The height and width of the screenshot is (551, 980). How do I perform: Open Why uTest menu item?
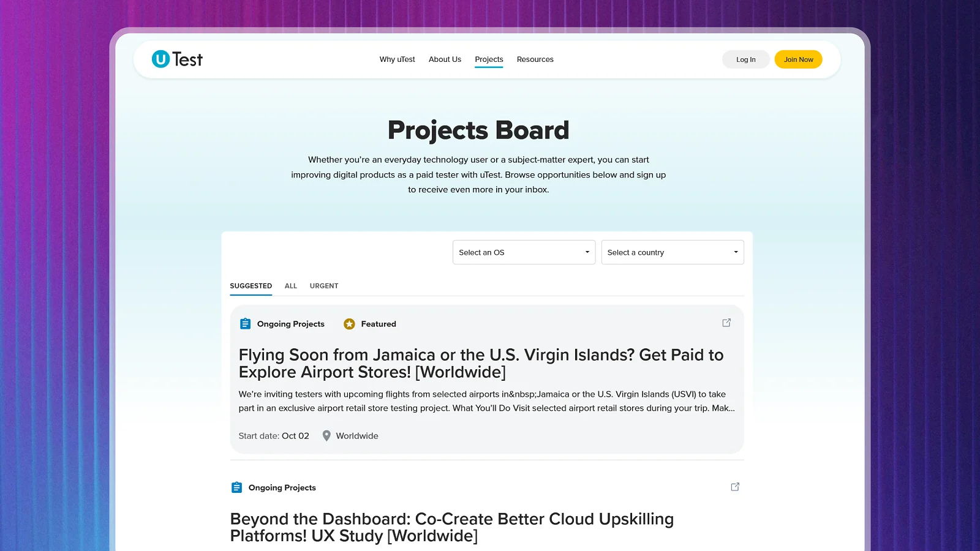pos(397,59)
